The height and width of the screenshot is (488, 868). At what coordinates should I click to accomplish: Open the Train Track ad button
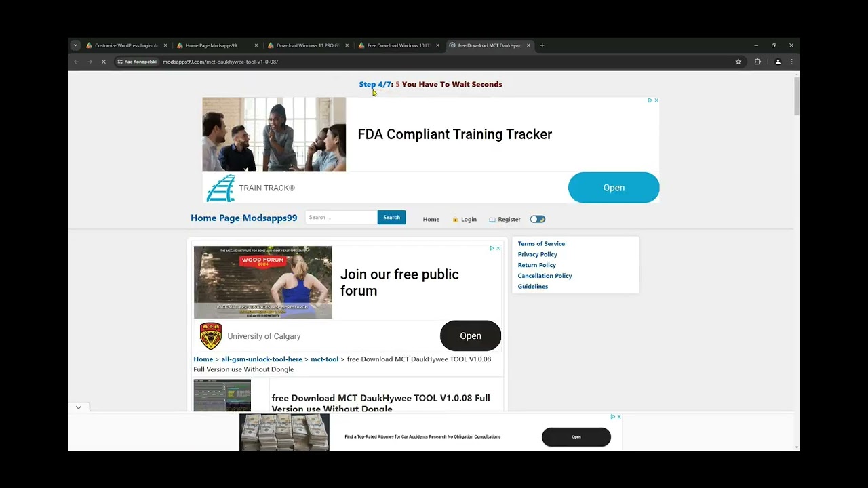click(x=614, y=188)
